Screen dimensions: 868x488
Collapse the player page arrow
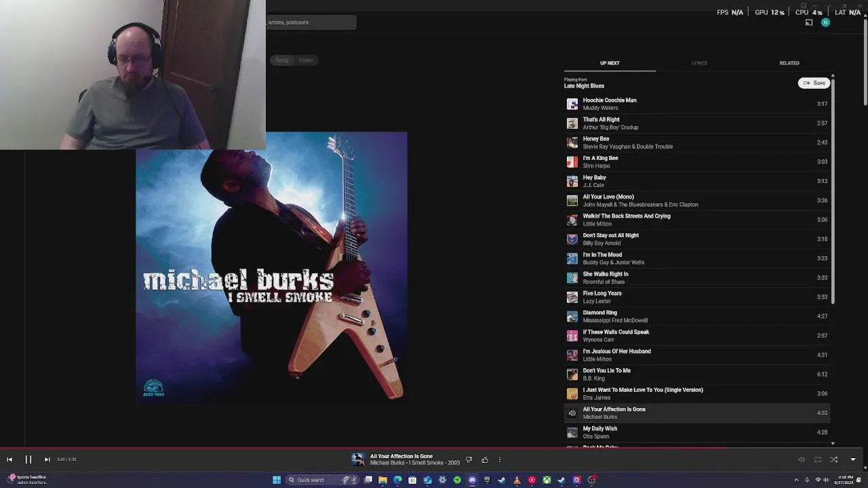tap(853, 460)
